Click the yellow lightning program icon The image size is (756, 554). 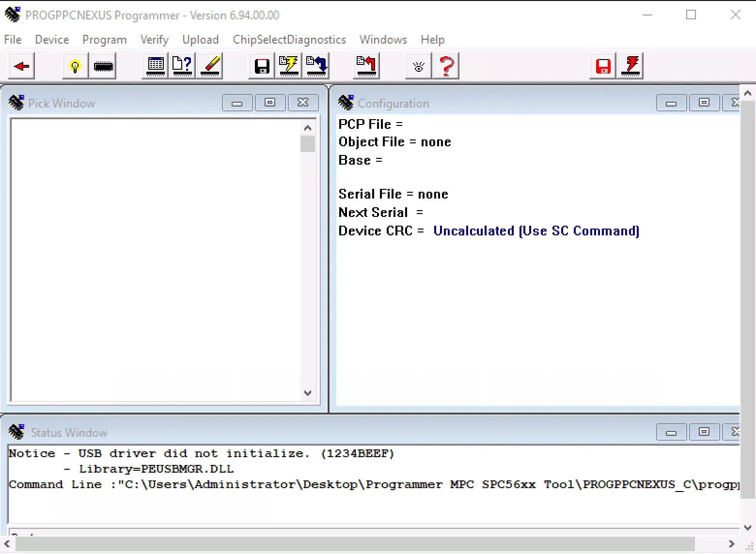[289, 66]
